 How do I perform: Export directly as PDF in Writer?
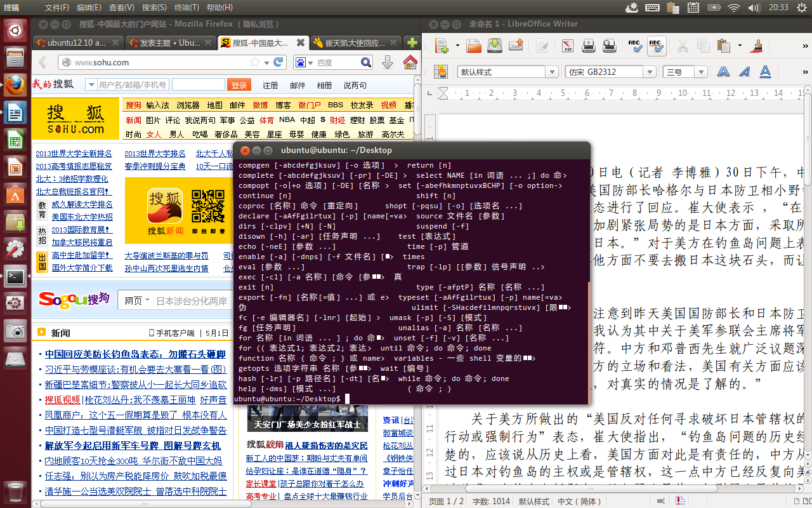(568, 46)
